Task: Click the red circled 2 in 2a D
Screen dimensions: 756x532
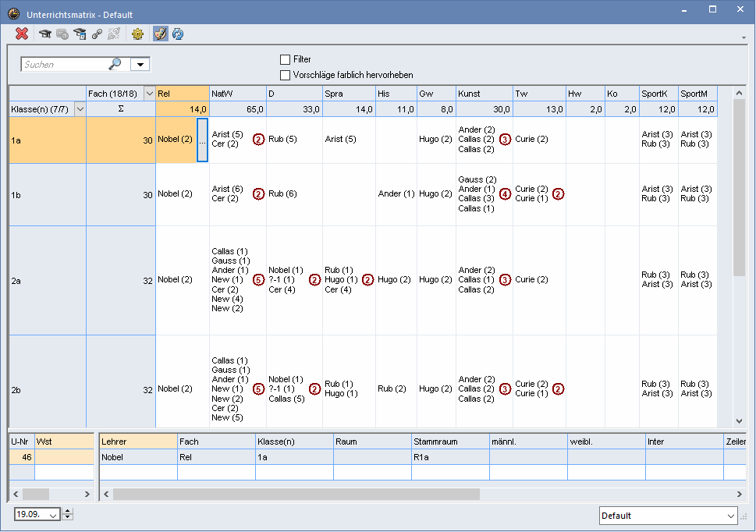Action: tap(314, 280)
